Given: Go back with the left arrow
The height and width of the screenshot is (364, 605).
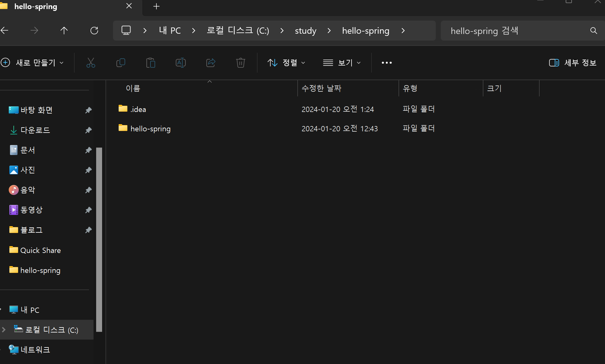Looking at the screenshot, I should [x=4, y=31].
